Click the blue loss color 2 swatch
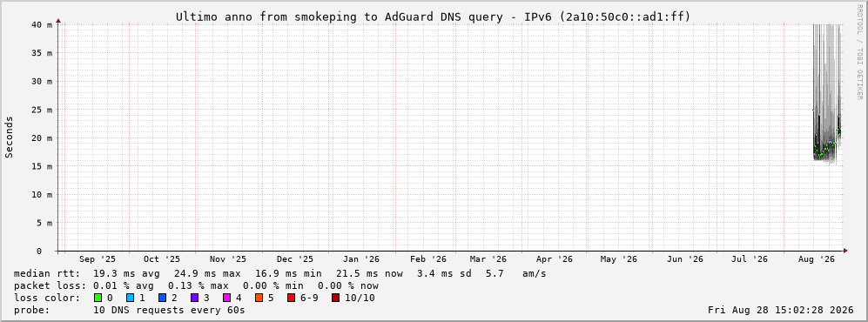868x322 pixels. pyautogui.click(x=162, y=299)
